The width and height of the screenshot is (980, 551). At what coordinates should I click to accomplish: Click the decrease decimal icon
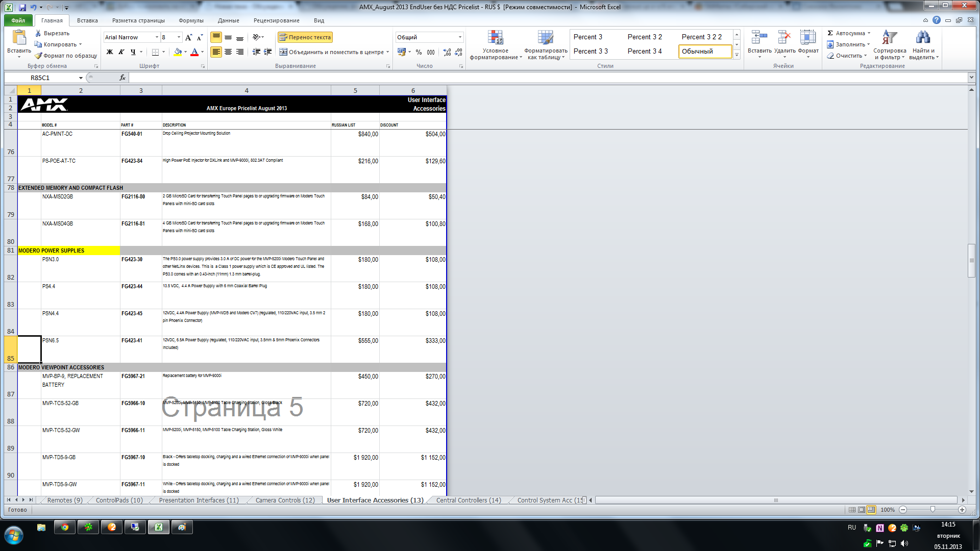[458, 52]
